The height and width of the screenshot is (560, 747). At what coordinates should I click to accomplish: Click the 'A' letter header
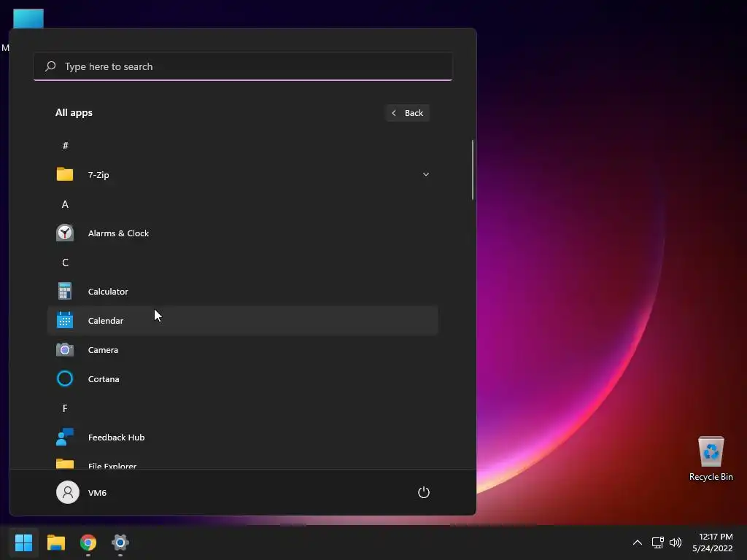point(65,204)
